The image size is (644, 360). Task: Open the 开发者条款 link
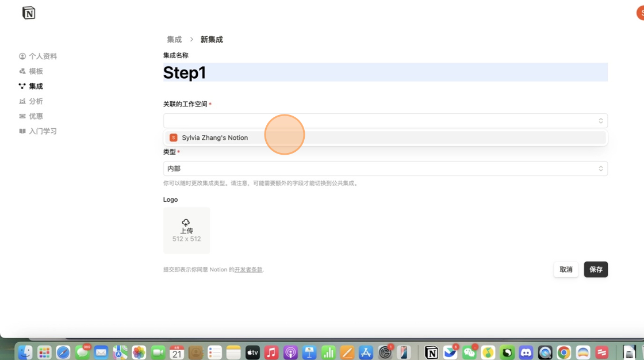click(248, 270)
